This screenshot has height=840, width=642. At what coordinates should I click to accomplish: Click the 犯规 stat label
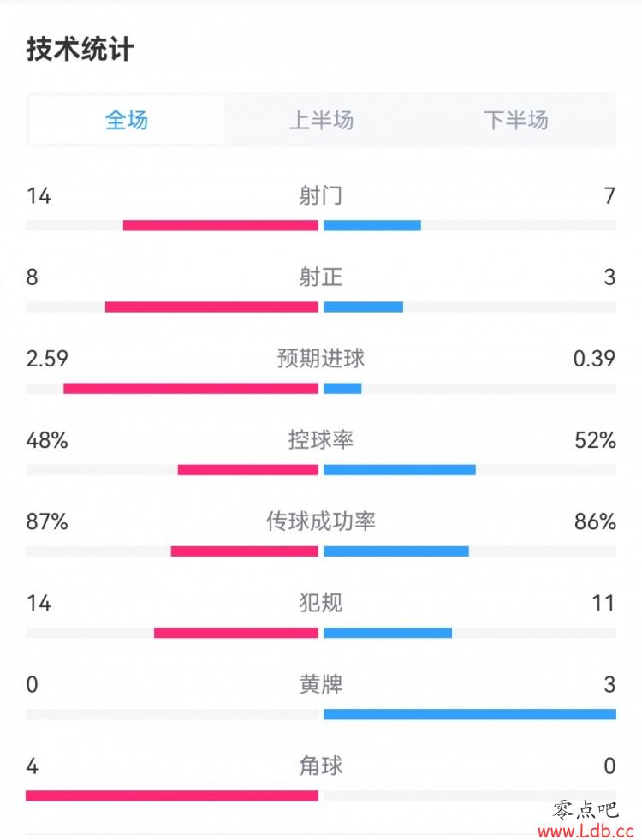[321, 603]
